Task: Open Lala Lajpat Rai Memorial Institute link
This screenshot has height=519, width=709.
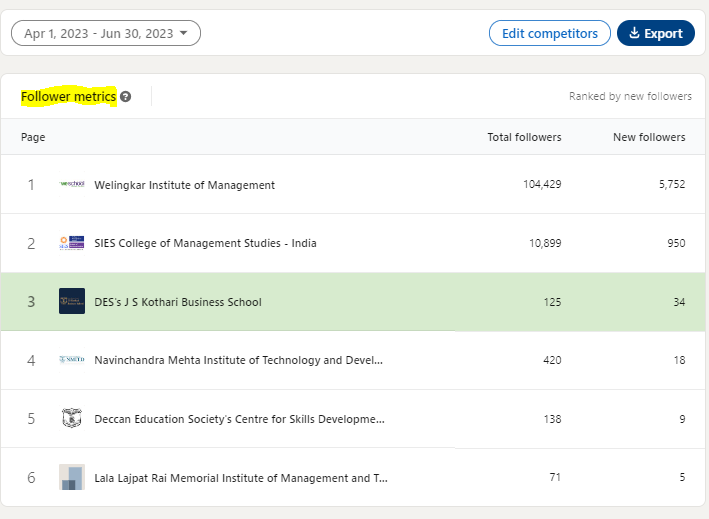Action: click(x=241, y=478)
